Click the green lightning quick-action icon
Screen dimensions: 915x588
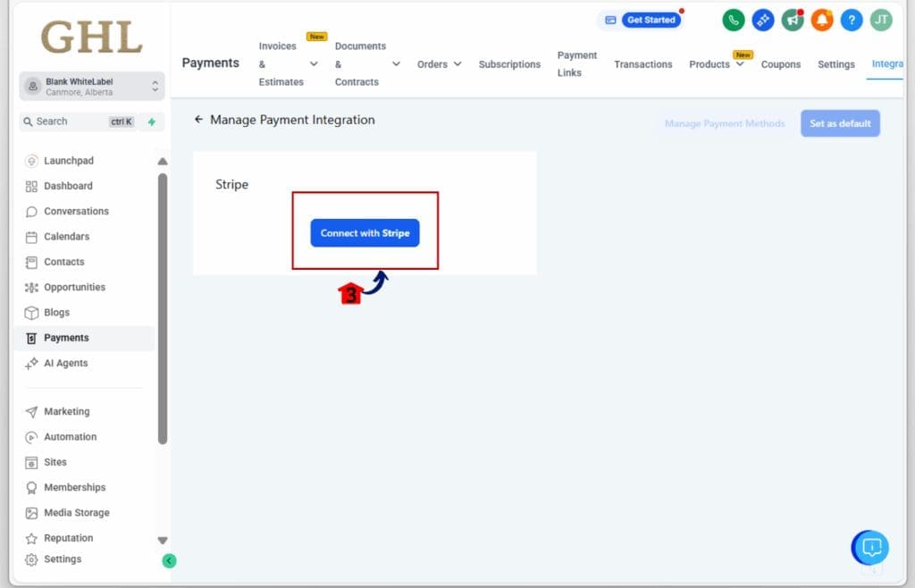pyautogui.click(x=152, y=122)
